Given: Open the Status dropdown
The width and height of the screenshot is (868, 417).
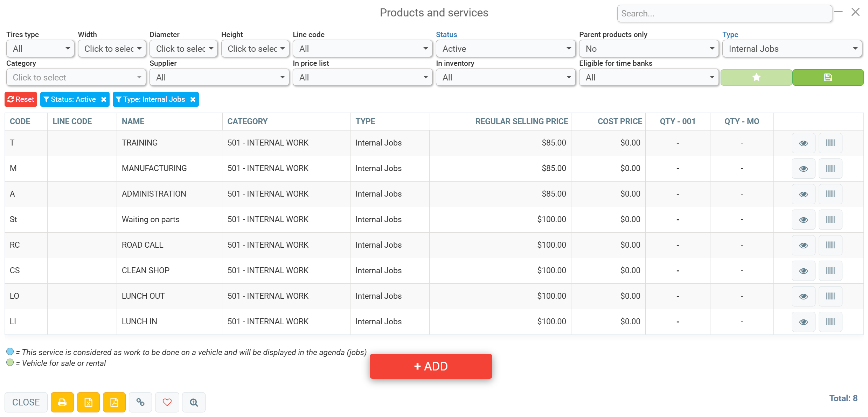Looking at the screenshot, I should (506, 49).
